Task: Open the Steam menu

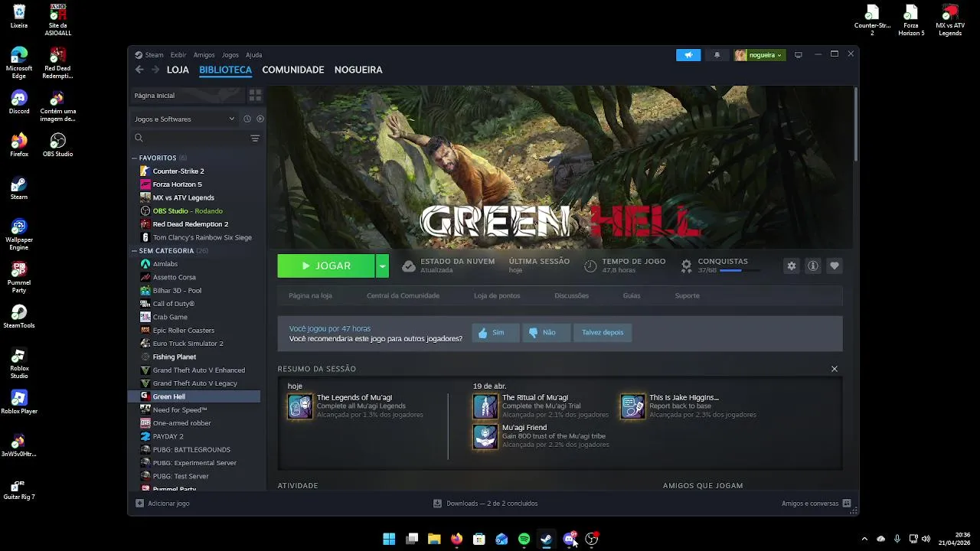Action: 149,55
